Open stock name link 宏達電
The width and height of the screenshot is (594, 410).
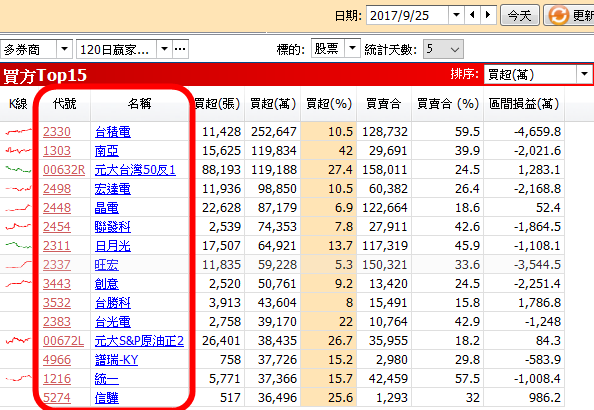point(113,189)
